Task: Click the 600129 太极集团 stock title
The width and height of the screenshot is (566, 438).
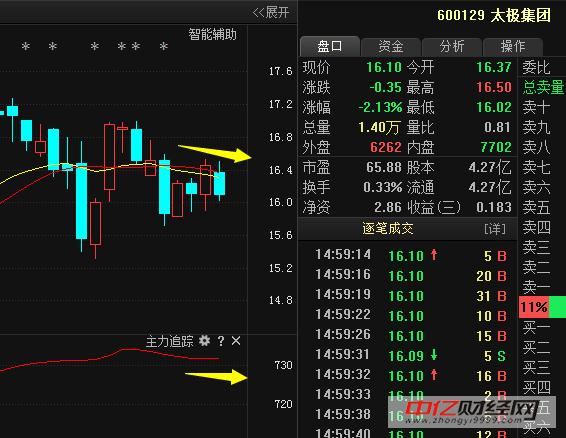Action: tap(494, 16)
